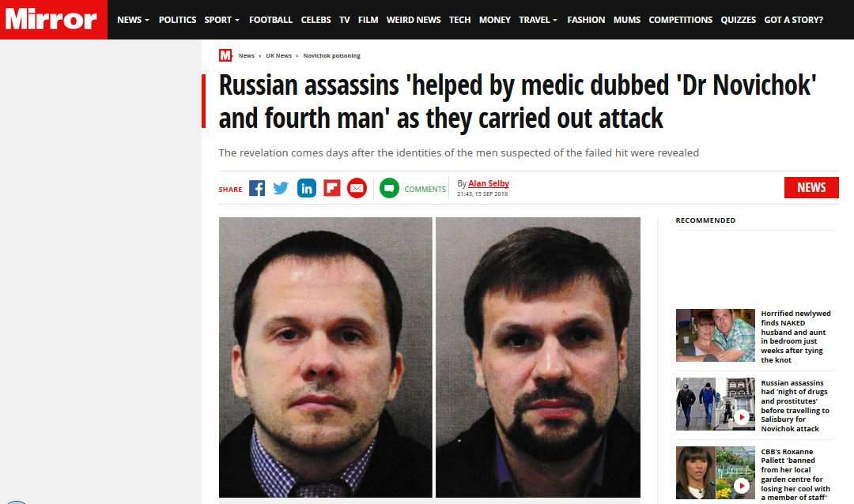The width and height of the screenshot is (854, 504).
Task: Click the red NEWS category button
Action: pyautogui.click(x=811, y=187)
